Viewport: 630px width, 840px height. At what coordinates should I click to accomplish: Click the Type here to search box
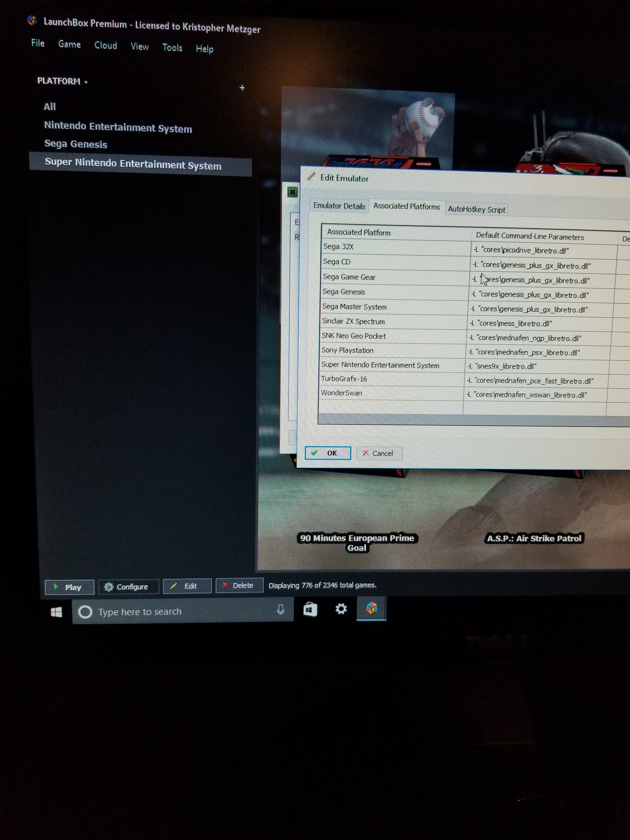[x=182, y=610]
